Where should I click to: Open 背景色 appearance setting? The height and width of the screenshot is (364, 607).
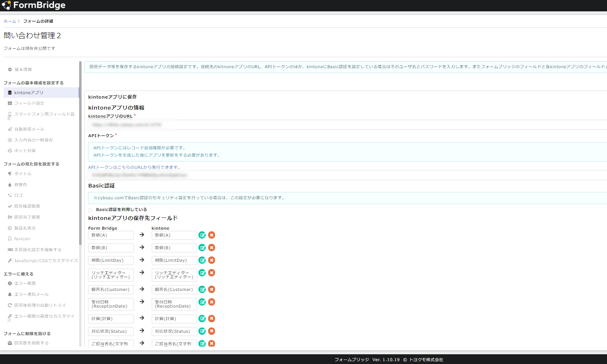(21, 185)
